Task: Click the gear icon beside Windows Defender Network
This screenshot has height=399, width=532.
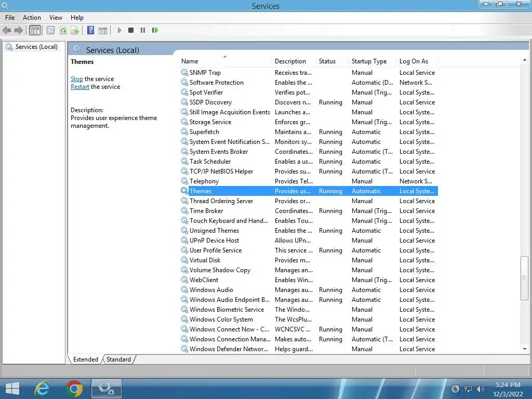Action: click(184, 349)
